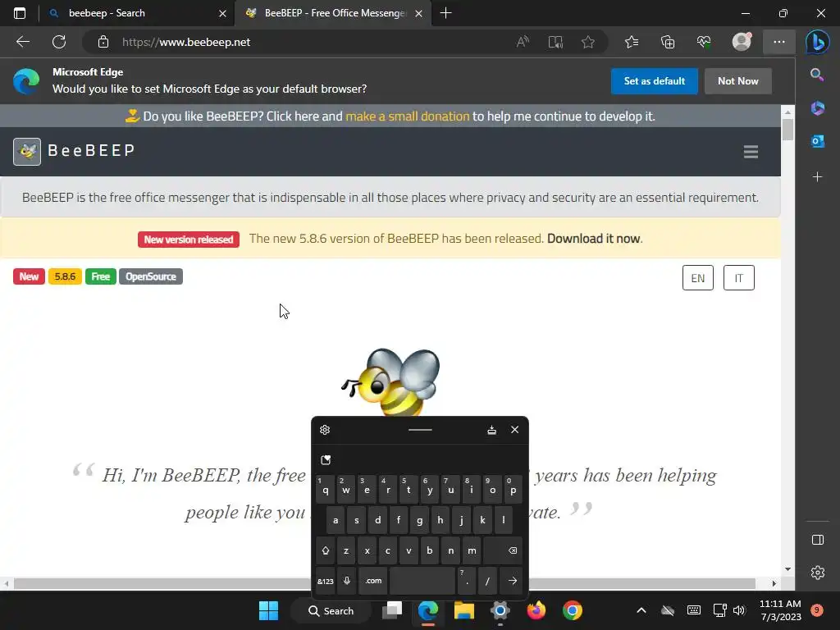840x630 pixels.
Task: Tap the slash key on keyboard
Action: pyautogui.click(x=487, y=581)
